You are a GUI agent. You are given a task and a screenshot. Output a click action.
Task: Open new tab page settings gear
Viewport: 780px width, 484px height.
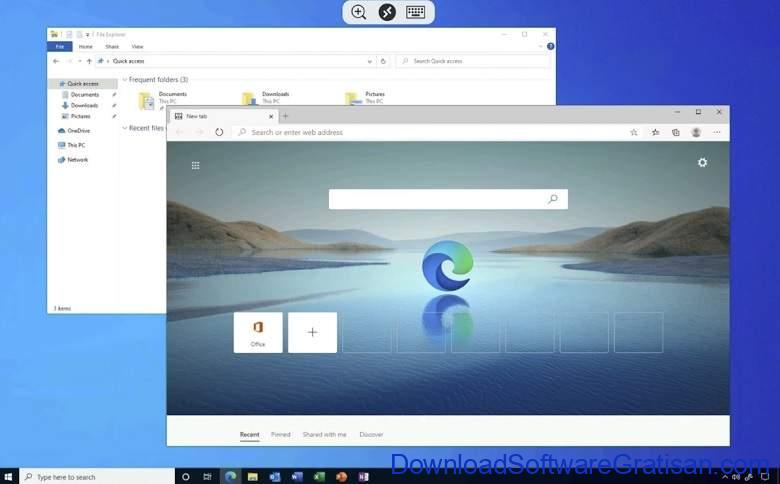pos(702,163)
